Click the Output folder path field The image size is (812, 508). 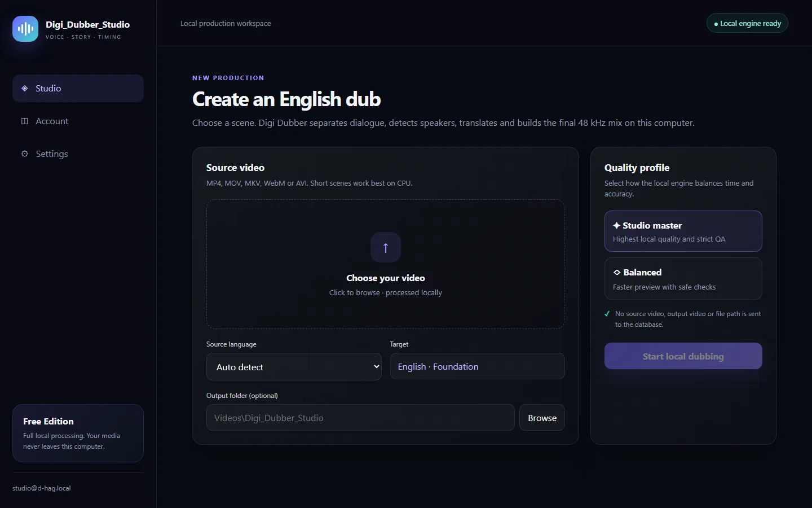(x=360, y=418)
